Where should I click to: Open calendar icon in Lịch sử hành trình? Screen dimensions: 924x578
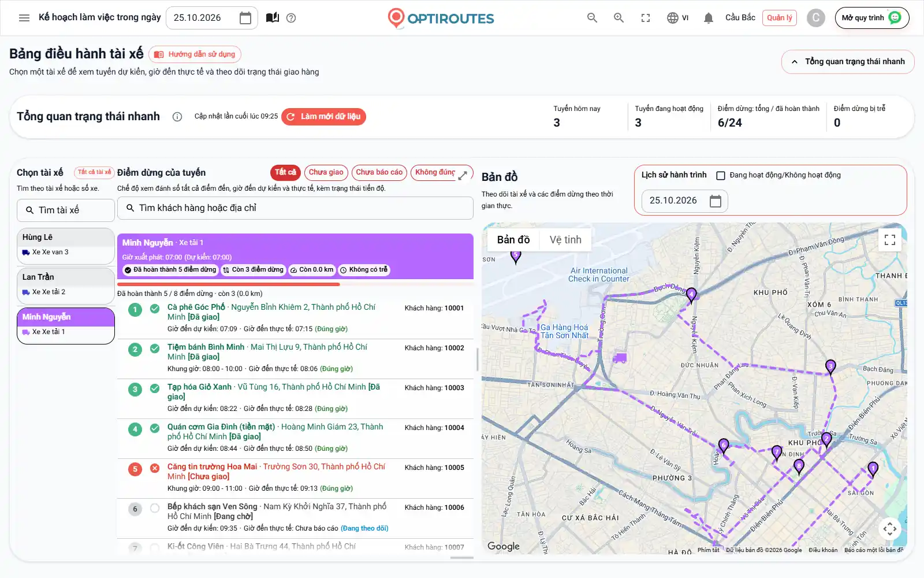716,201
